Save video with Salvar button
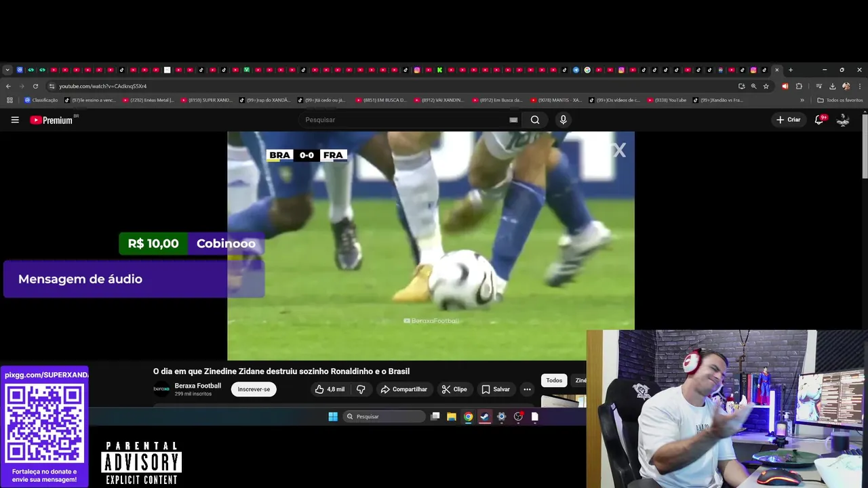The width and height of the screenshot is (868, 488). [x=495, y=389]
